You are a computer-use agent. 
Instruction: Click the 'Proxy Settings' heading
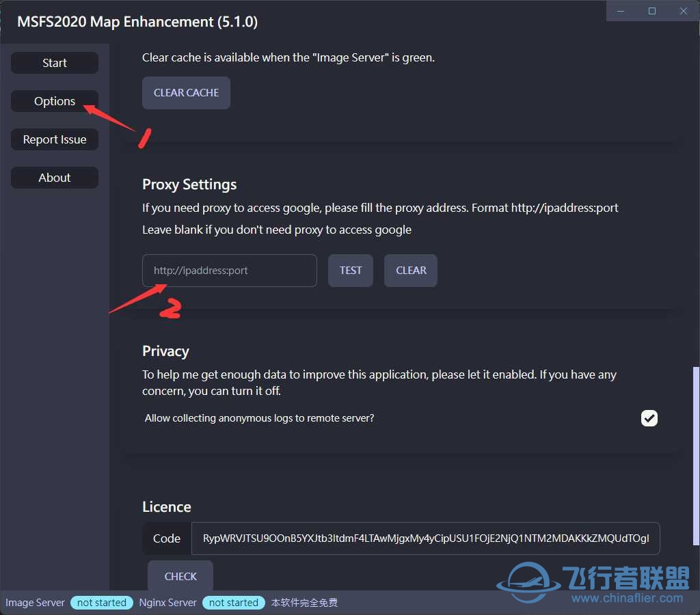pos(189,184)
